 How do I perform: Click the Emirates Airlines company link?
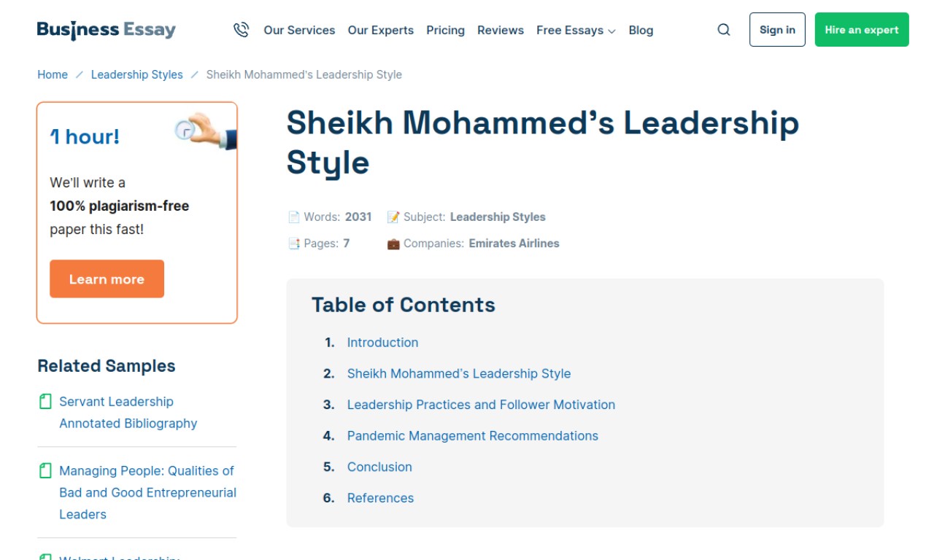click(x=514, y=244)
